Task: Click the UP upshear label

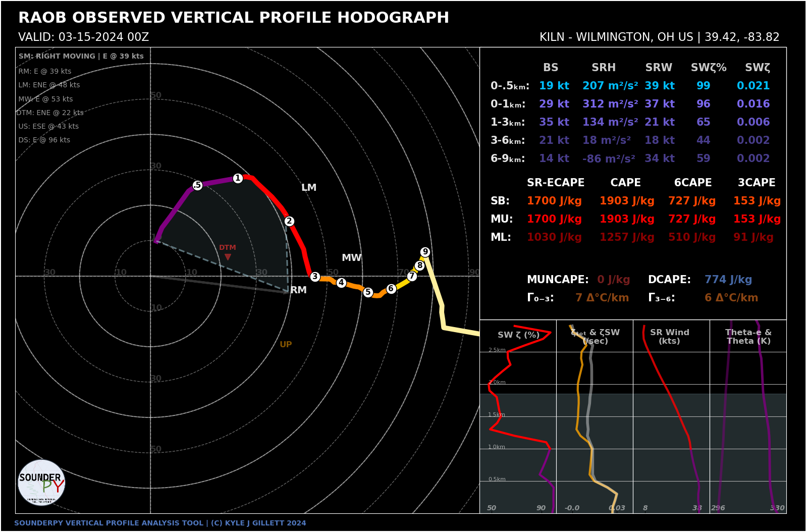Action: click(x=286, y=345)
